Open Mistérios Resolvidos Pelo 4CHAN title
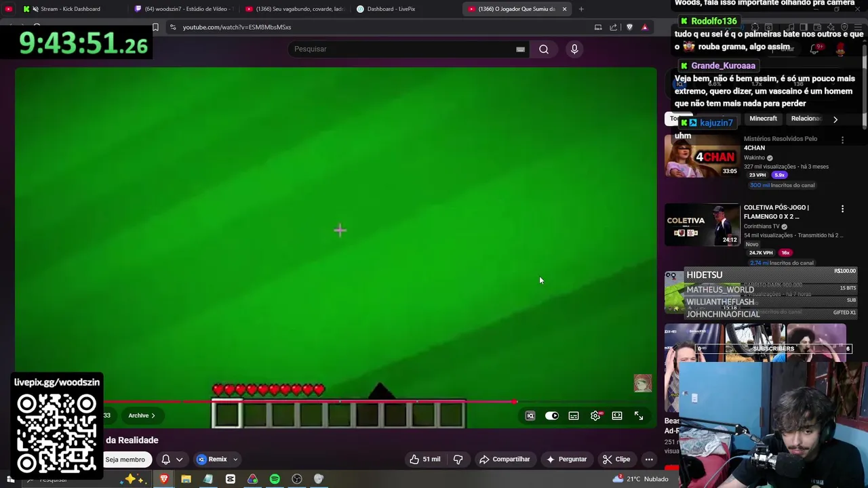The height and width of the screenshot is (488, 868). pyautogui.click(x=781, y=143)
